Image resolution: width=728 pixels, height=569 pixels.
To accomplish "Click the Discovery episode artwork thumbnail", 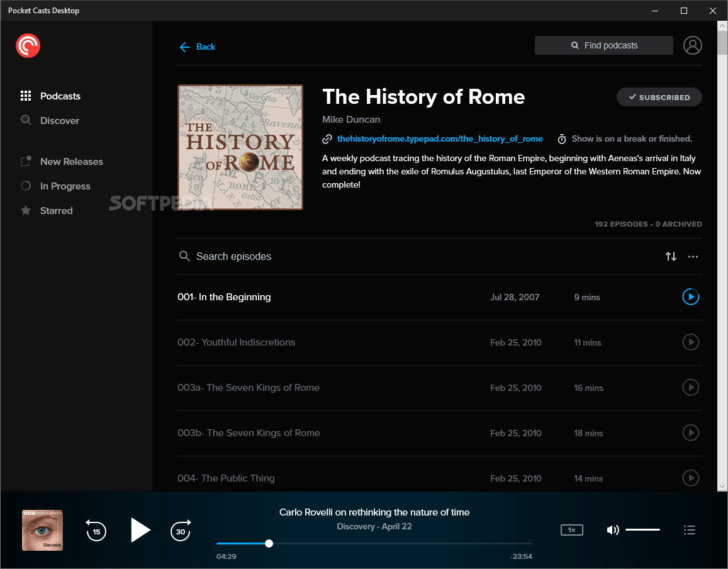I will (x=42, y=530).
